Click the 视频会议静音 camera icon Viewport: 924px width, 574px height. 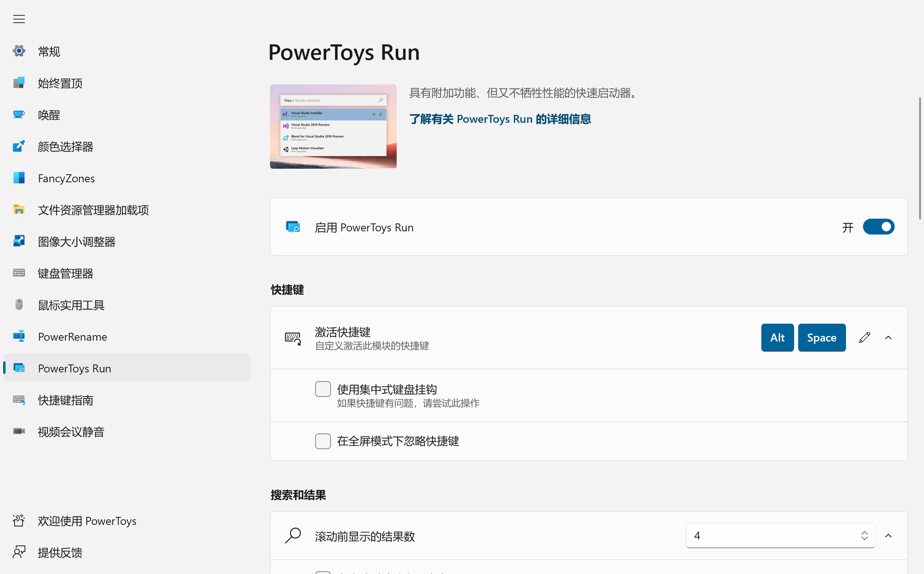pos(19,431)
